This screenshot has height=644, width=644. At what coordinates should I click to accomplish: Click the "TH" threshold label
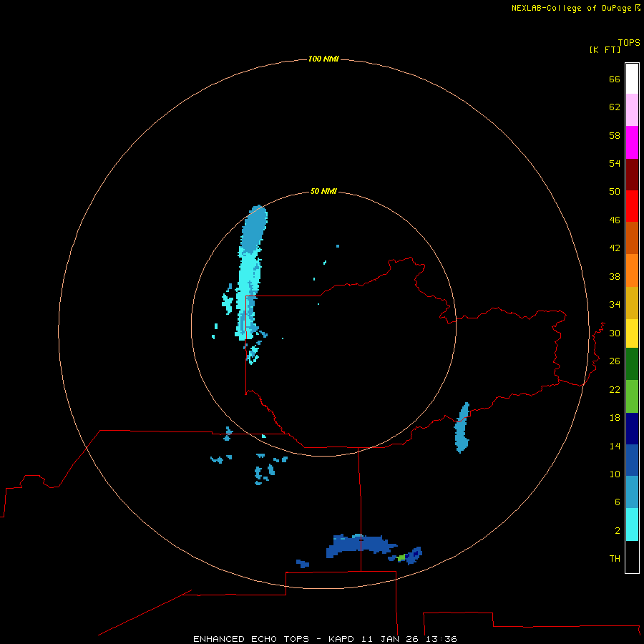click(x=615, y=558)
